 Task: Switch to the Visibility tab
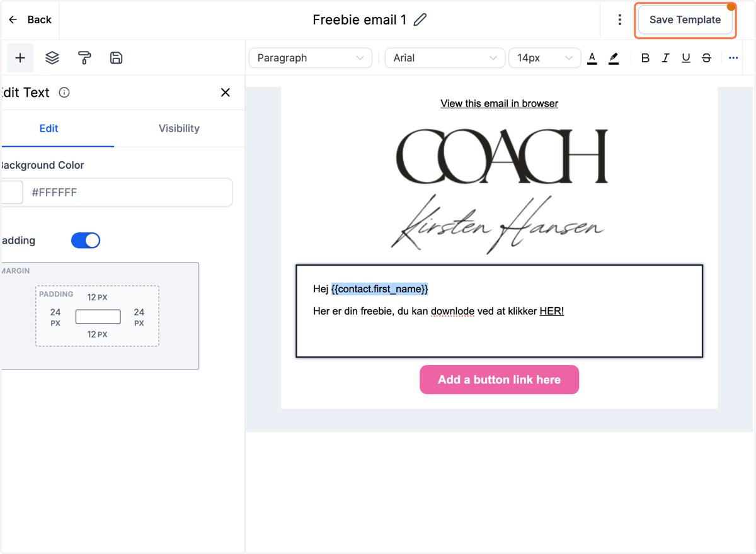coord(179,128)
